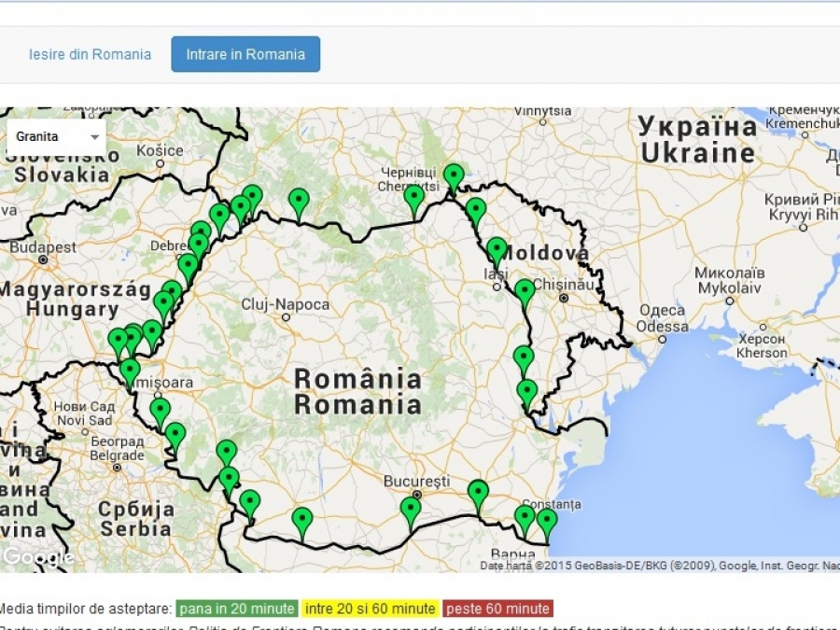This screenshot has height=630, width=840.
Task: Select the lone marker on the Ukraine border north of Cluj-Napoca
Action: coord(299,203)
